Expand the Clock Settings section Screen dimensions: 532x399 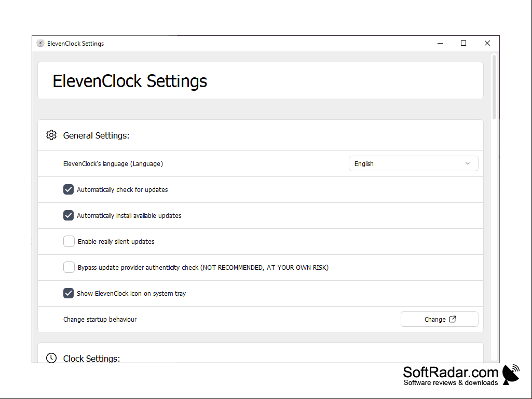260,353
